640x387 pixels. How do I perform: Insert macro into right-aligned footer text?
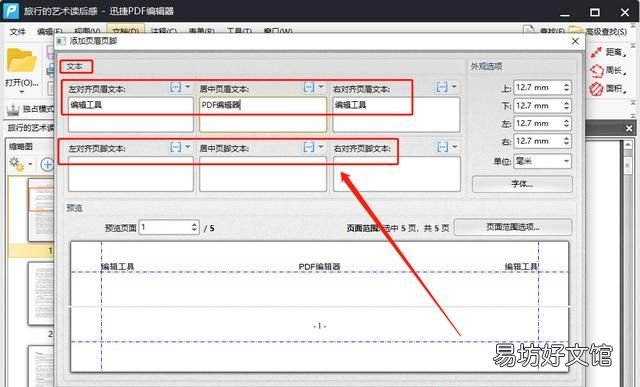click(442, 147)
